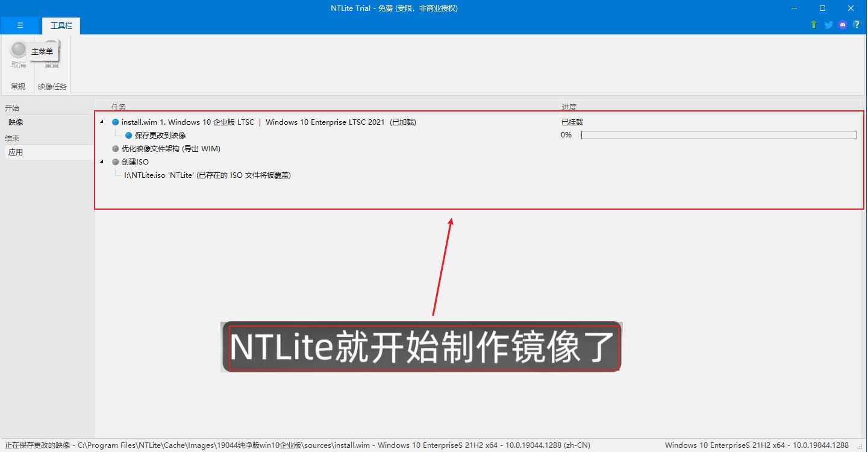Select the I:\NTLite.iso output entry
Image resolution: width=868 pixels, height=452 pixels.
(x=207, y=175)
